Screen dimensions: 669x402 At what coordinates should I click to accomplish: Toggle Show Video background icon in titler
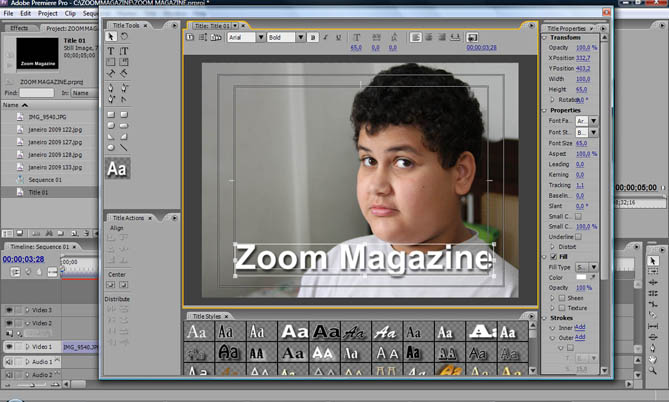click(x=472, y=38)
